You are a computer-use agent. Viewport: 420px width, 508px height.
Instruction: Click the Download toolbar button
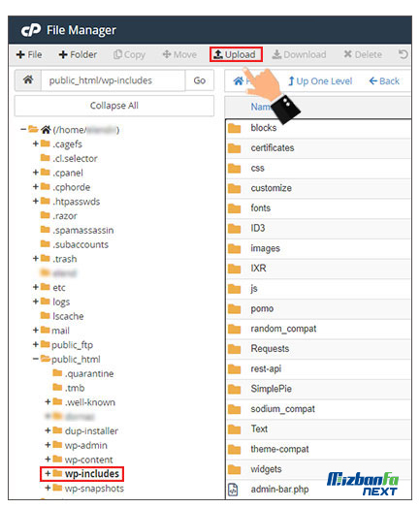299,54
